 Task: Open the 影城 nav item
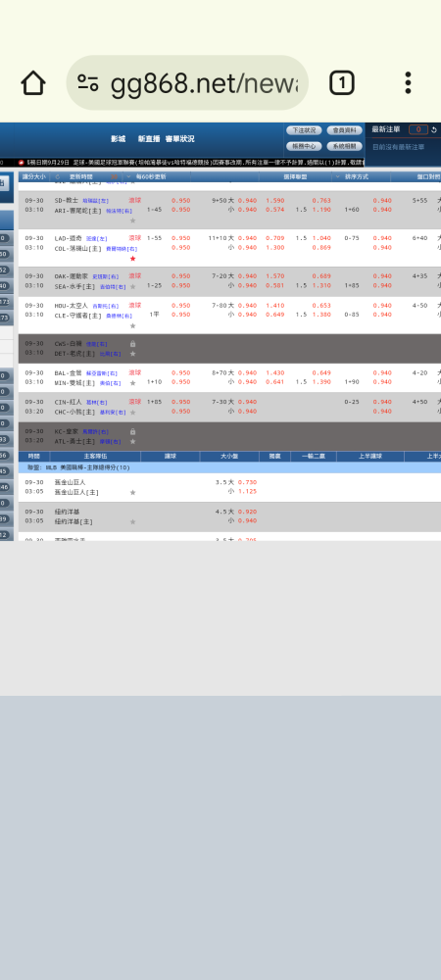[118, 139]
